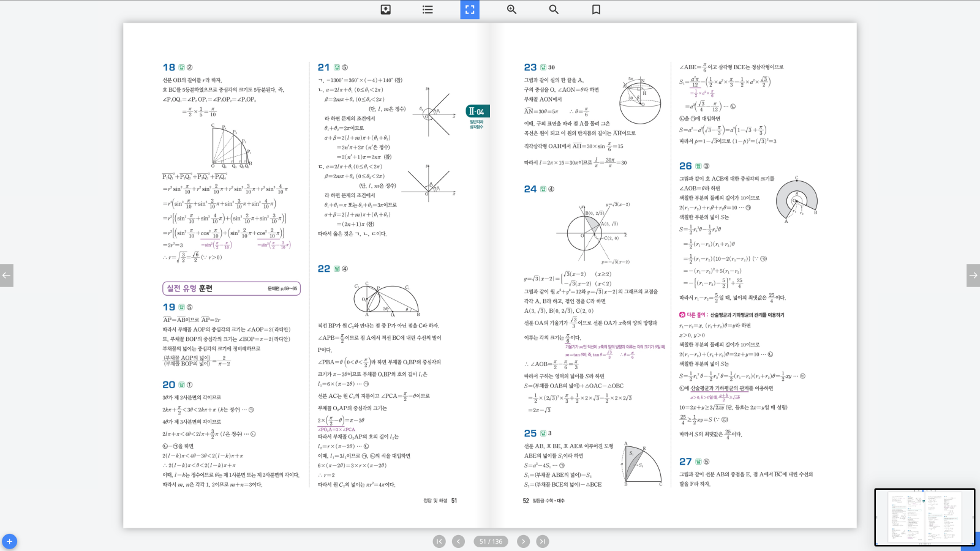Open the search magnifier tool
Viewport: 980px width, 551px height.
[554, 9]
